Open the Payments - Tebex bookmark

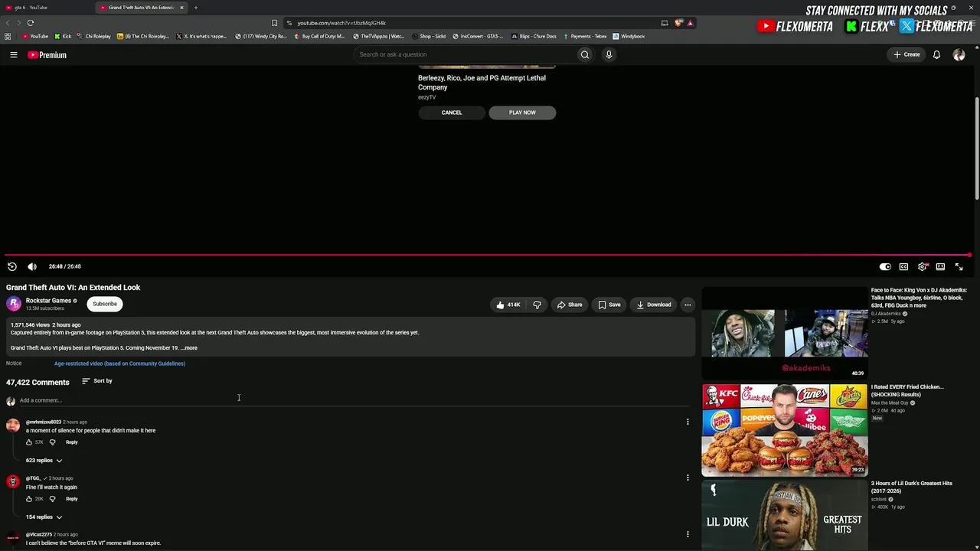click(x=584, y=36)
